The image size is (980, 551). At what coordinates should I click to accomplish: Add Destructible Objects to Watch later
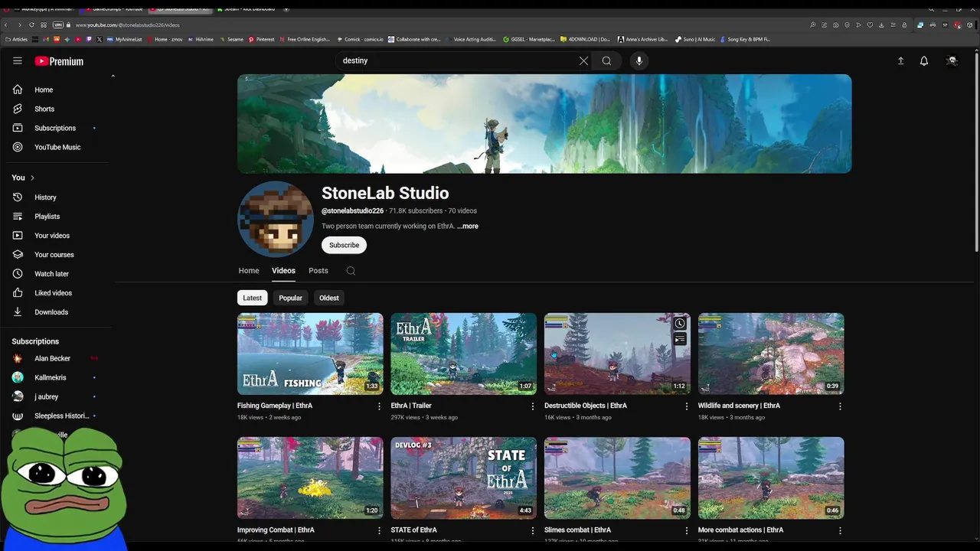(x=679, y=324)
